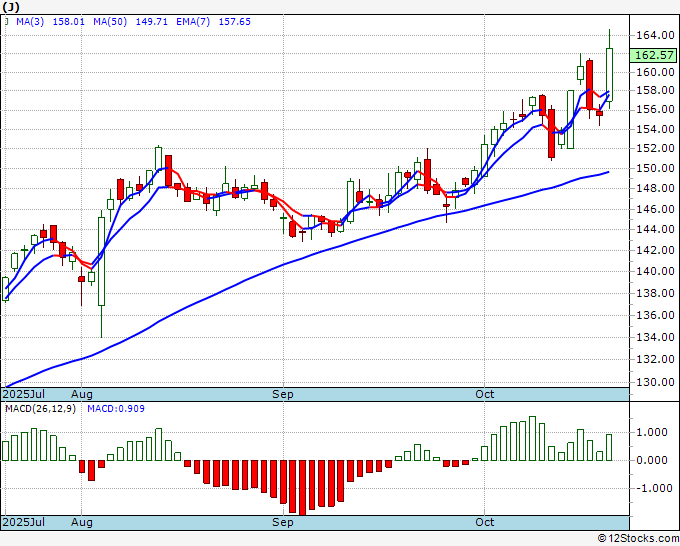Click the 158.00 price axis label
This screenshot has height=546, width=680.
[655, 91]
